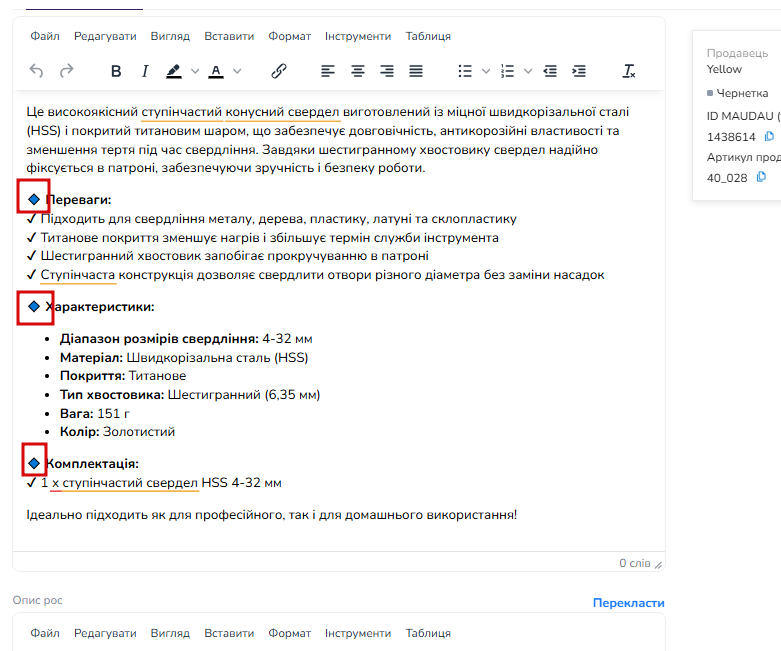Open the Вигляд menu in top editor
Image resolution: width=781 pixels, height=651 pixels.
click(x=170, y=36)
